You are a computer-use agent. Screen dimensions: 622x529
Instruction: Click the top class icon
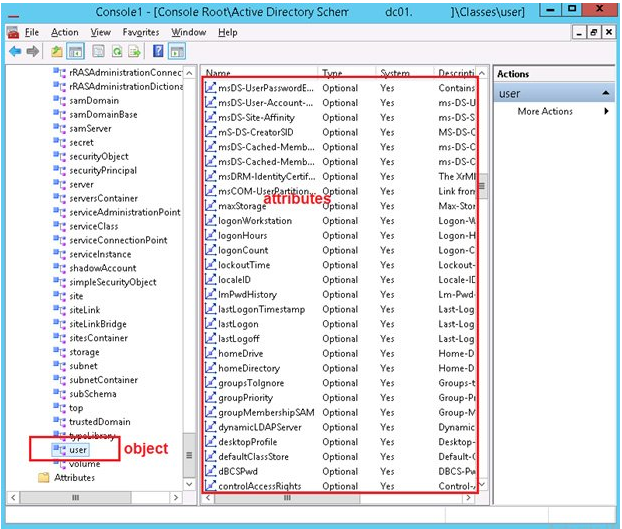[60, 408]
